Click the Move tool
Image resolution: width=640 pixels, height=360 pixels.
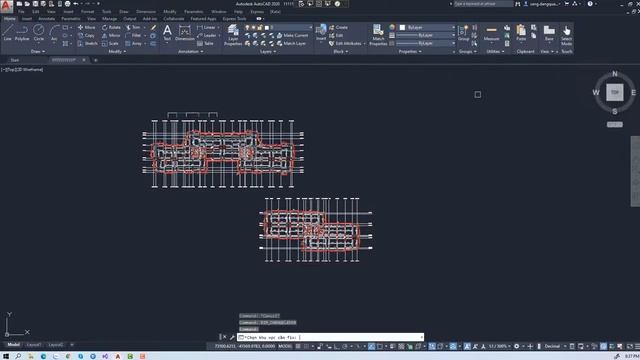(x=87, y=27)
